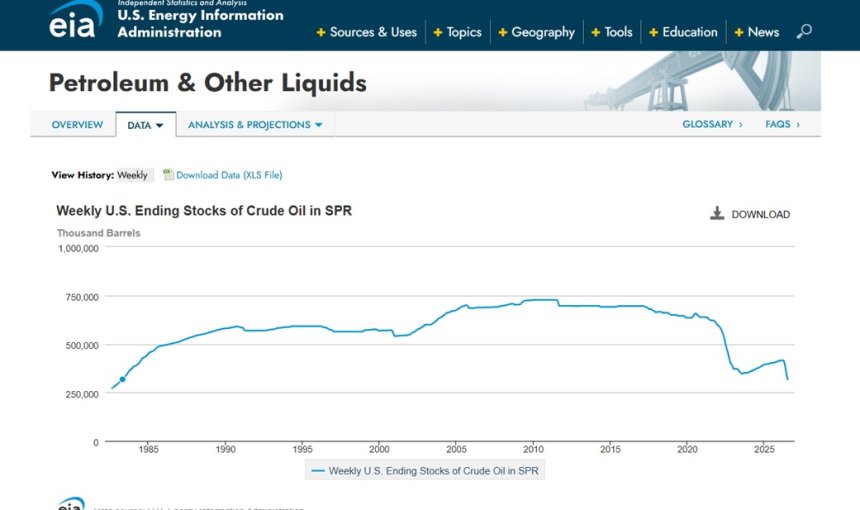Expand Analysis & Projections dropdown arrow
Image resolution: width=860 pixels, height=510 pixels.
[x=319, y=125]
